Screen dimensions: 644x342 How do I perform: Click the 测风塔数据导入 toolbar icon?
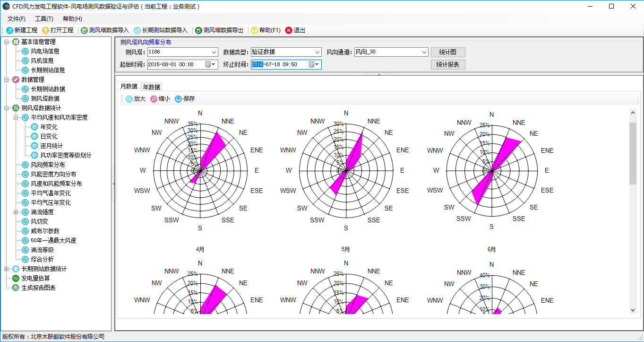point(85,30)
